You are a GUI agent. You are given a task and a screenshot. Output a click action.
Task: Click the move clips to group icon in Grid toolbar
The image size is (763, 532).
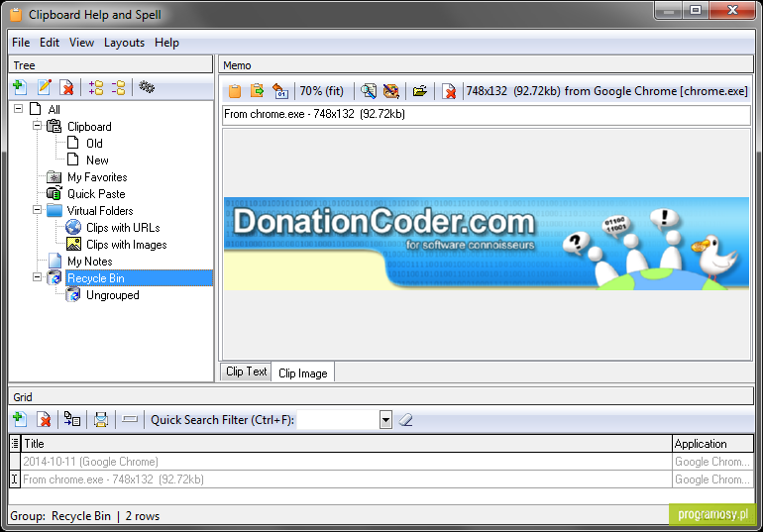pos(72,420)
